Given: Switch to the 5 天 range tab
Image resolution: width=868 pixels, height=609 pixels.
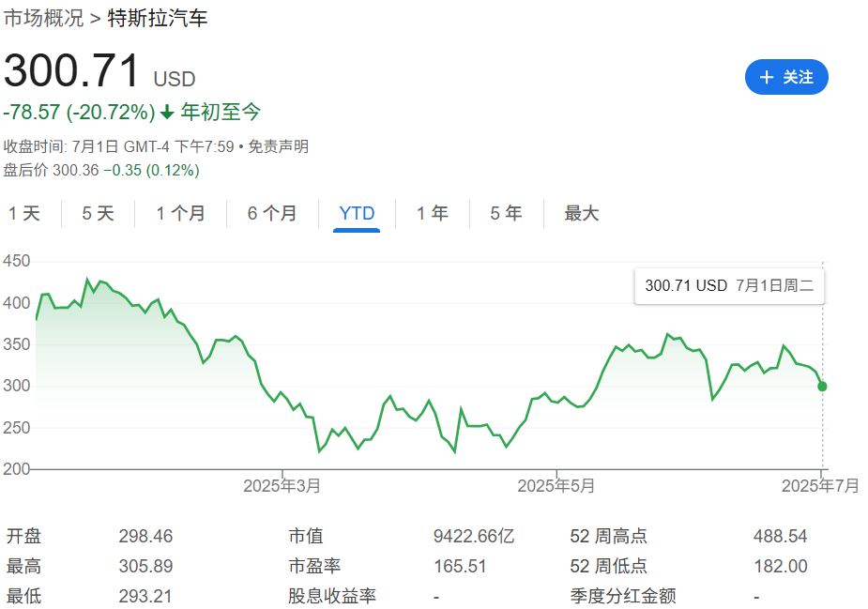Looking at the screenshot, I should [98, 213].
